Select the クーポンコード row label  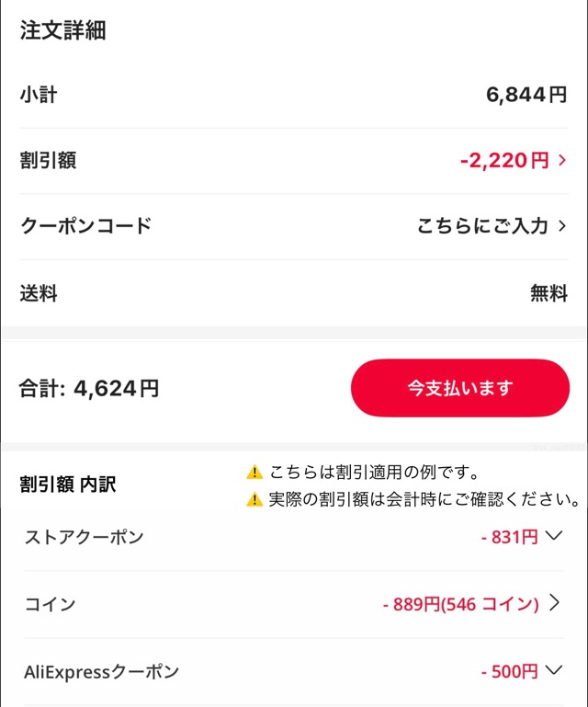[x=85, y=226]
